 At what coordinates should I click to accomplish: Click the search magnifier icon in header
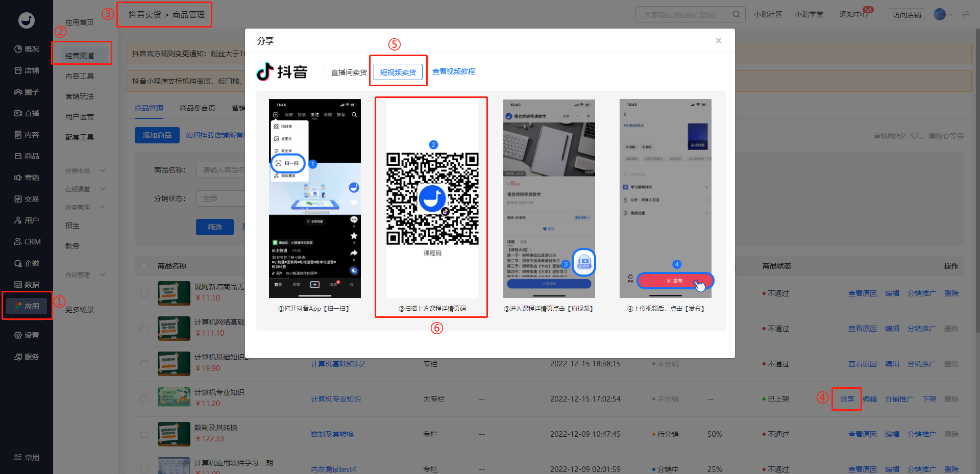[x=736, y=14]
